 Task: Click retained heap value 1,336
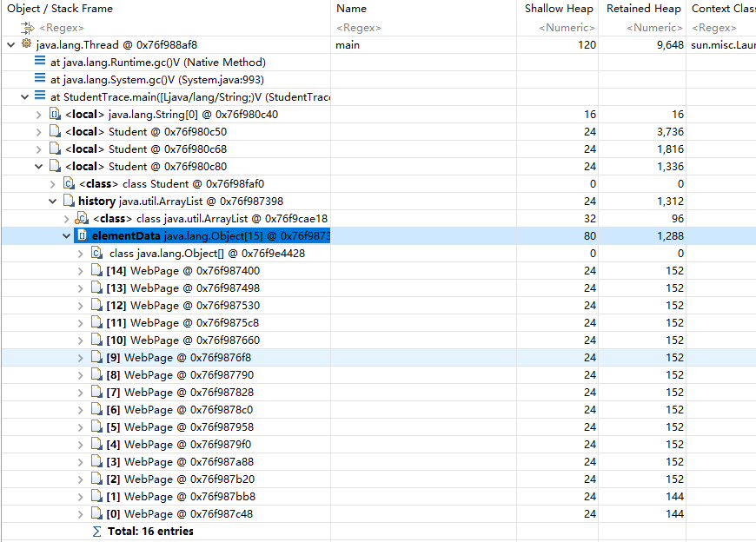[670, 166]
